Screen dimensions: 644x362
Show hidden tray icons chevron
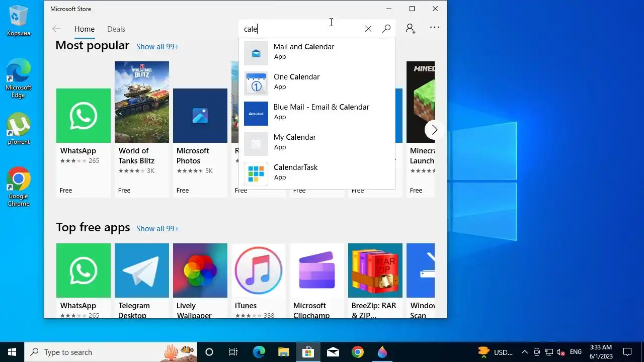524,352
